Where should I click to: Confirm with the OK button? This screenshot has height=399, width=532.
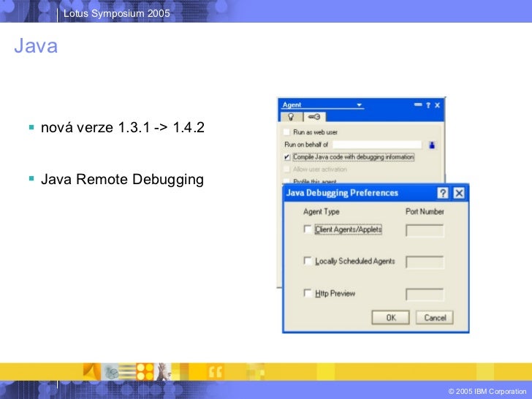pos(390,318)
